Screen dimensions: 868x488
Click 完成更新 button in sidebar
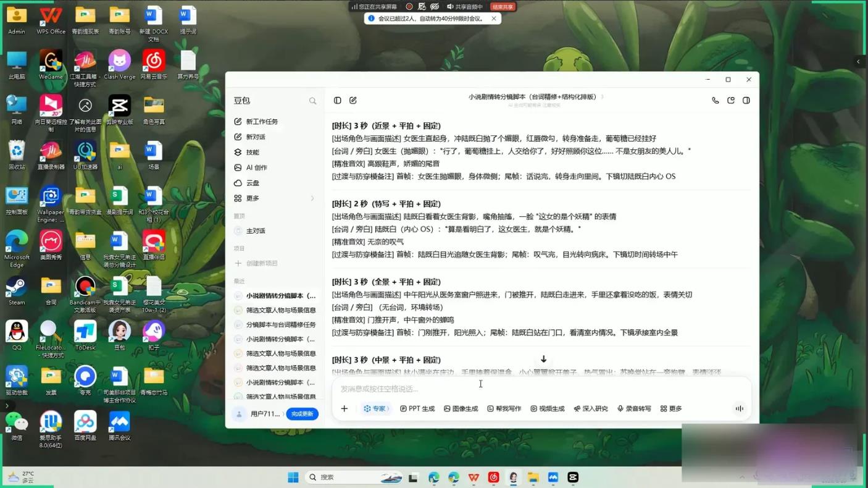point(303,414)
